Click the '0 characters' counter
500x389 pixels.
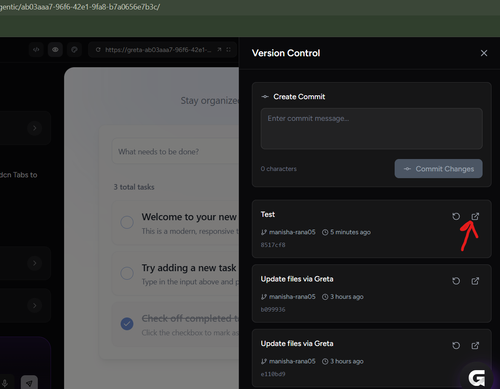279,169
